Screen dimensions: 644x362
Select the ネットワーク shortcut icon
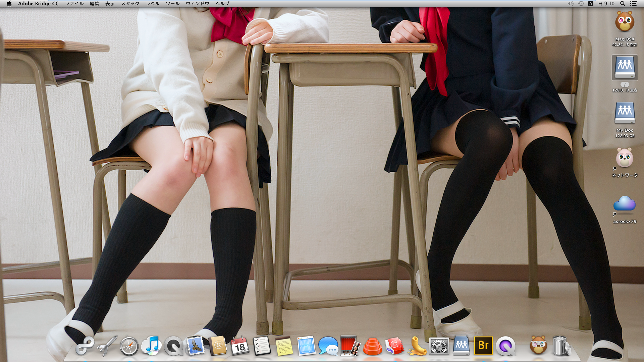[625, 158]
